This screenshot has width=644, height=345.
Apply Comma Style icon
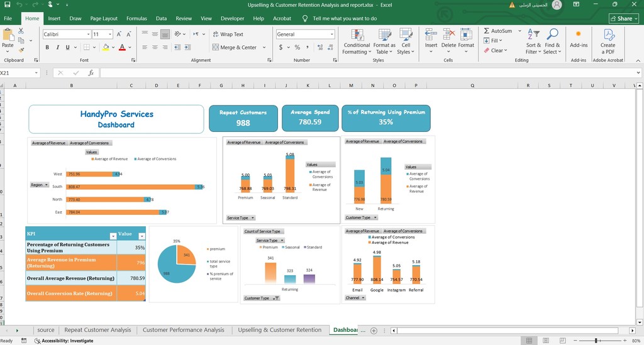[308, 48]
